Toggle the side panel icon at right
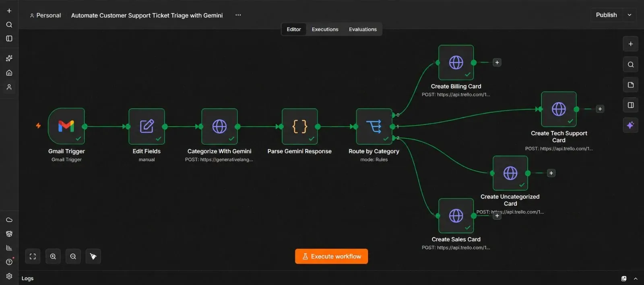 (631, 105)
